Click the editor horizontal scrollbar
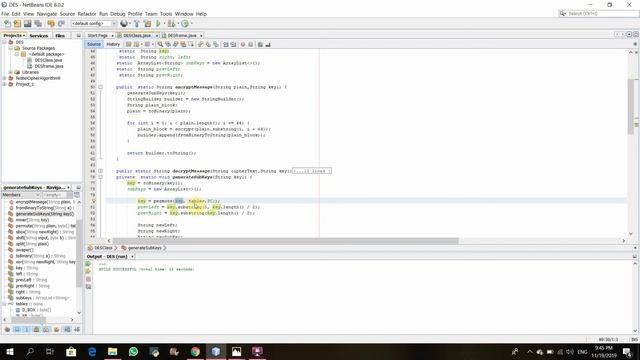The height and width of the screenshot is (360, 640). pyautogui.click(x=286, y=241)
